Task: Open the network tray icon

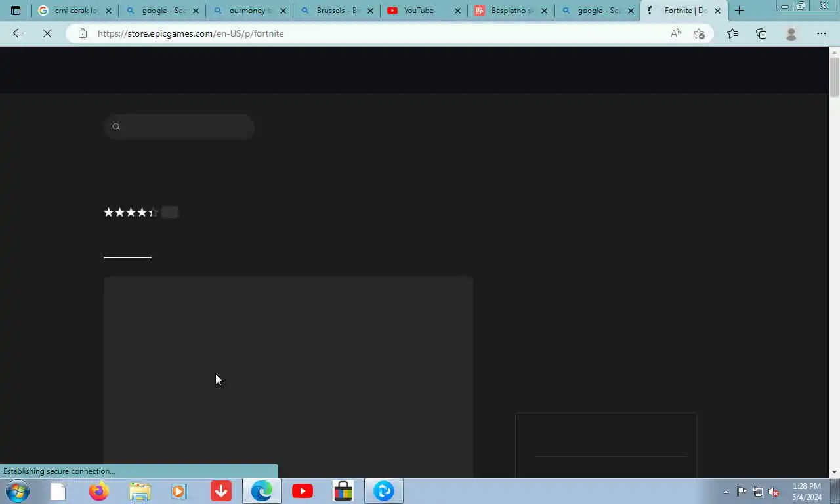Action: tap(758, 492)
